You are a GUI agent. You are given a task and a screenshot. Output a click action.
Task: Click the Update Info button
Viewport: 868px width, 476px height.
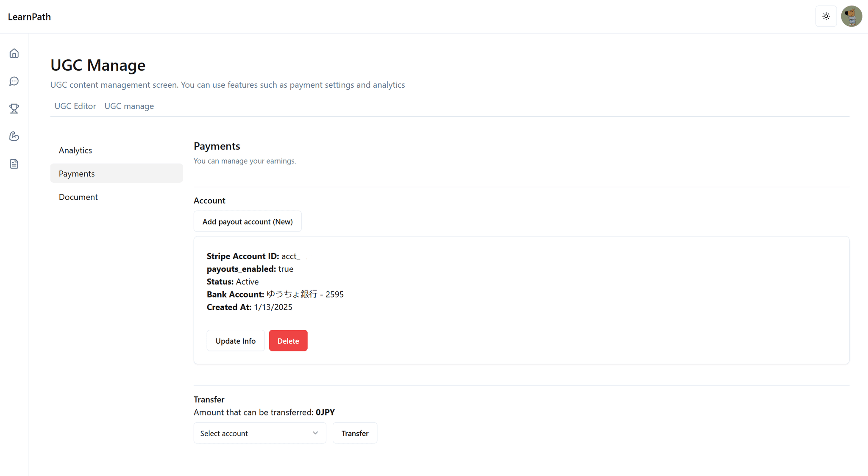click(235, 341)
